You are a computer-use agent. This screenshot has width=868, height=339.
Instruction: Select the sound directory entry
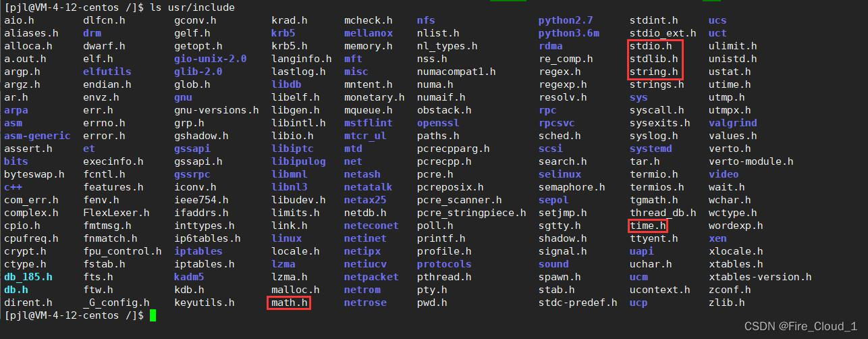click(553, 264)
